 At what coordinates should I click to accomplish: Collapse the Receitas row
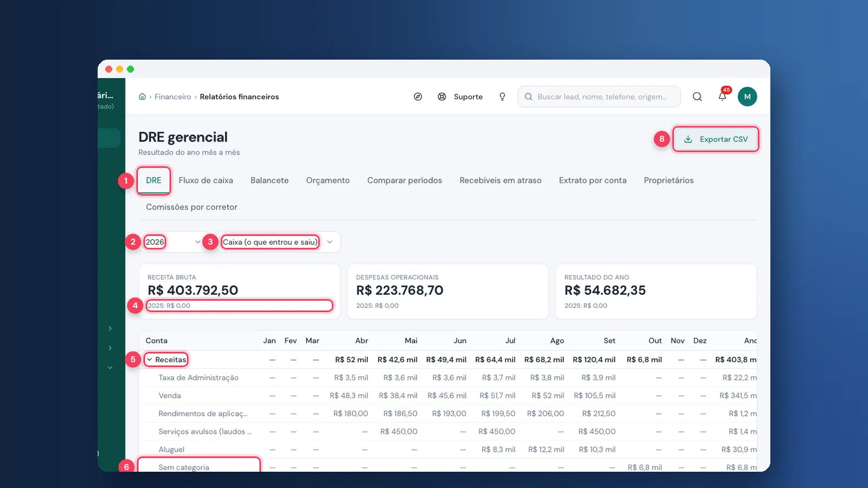click(x=166, y=359)
